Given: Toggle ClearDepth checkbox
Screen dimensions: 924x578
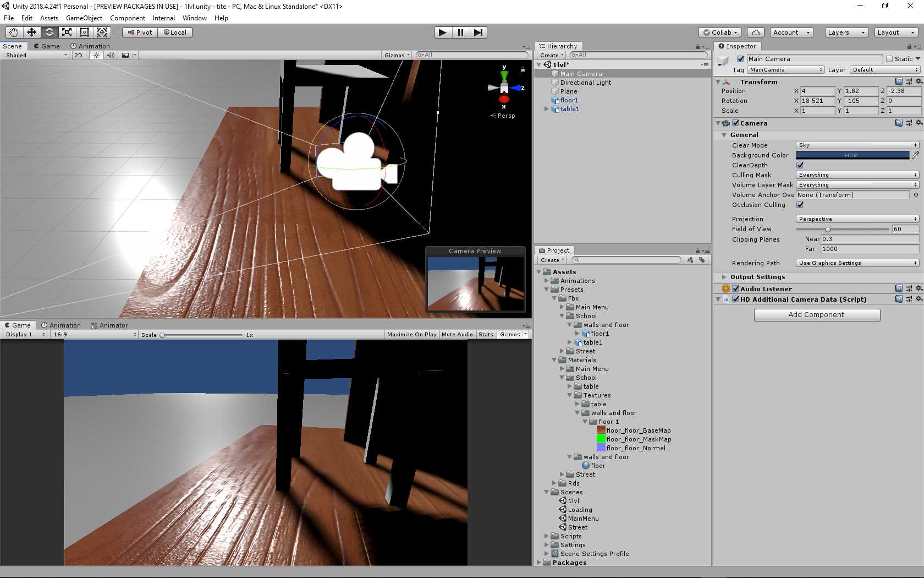Looking at the screenshot, I should (800, 165).
